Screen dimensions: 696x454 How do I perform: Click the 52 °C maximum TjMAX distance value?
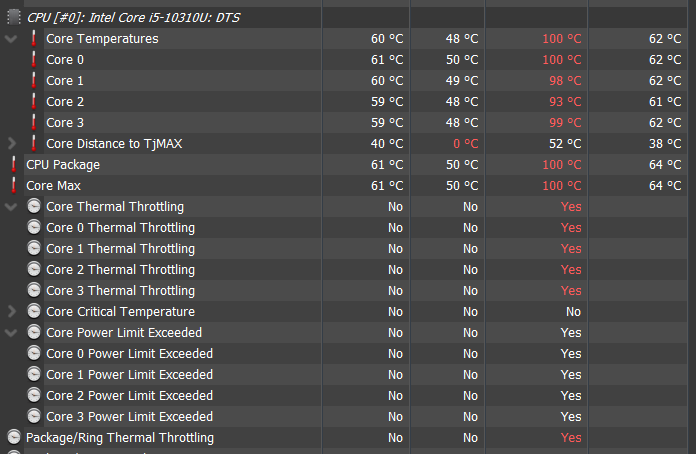(565, 144)
